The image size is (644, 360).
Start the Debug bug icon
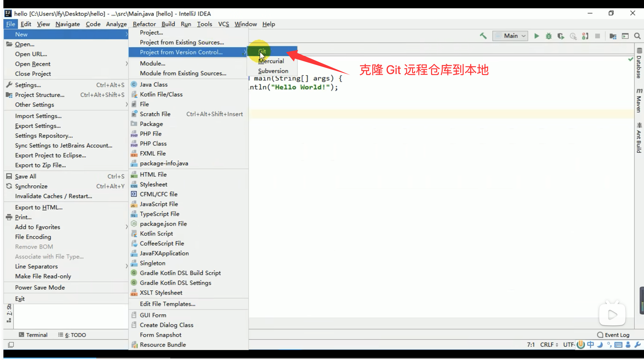(549, 36)
